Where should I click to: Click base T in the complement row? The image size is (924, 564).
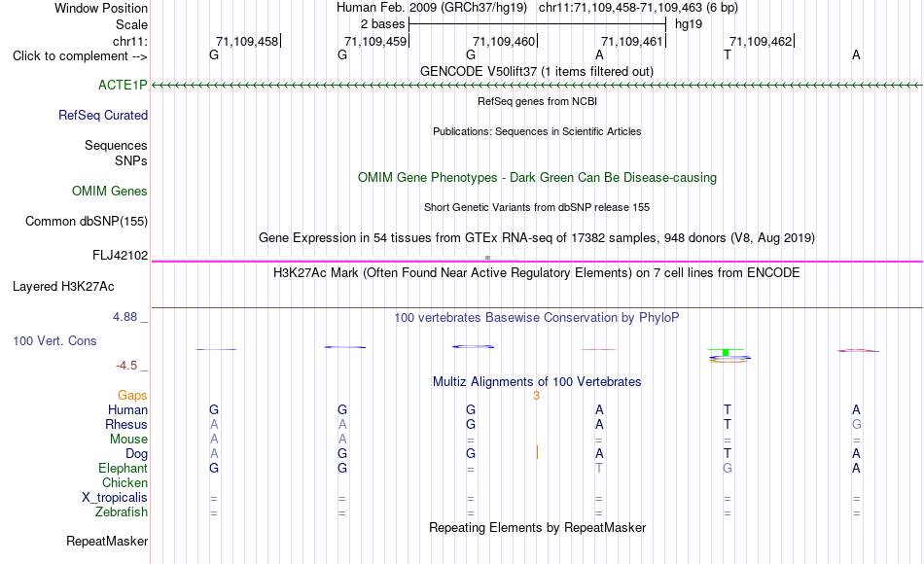[x=728, y=54]
